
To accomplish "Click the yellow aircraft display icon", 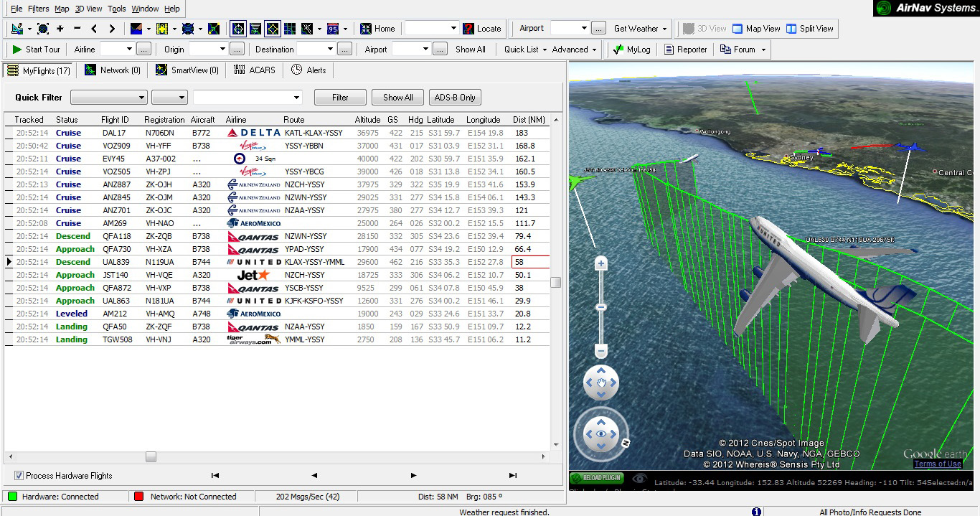I will [162, 29].
